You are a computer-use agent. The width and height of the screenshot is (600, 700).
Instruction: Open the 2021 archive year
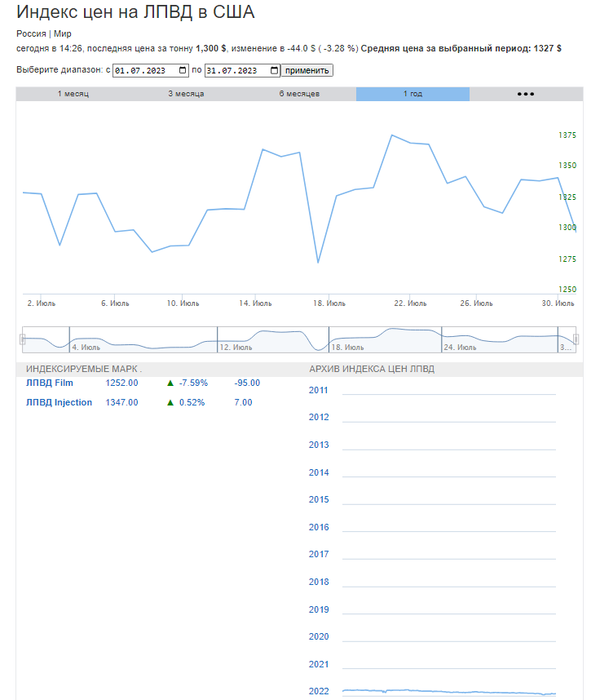[319, 664]
